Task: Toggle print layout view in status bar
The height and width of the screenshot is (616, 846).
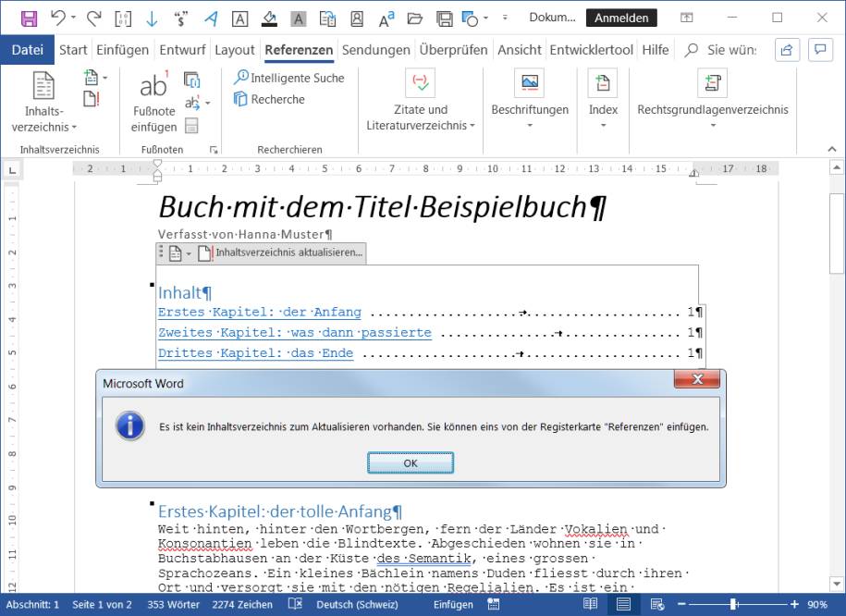Action: pyautogui.click(x=623, y=604)
